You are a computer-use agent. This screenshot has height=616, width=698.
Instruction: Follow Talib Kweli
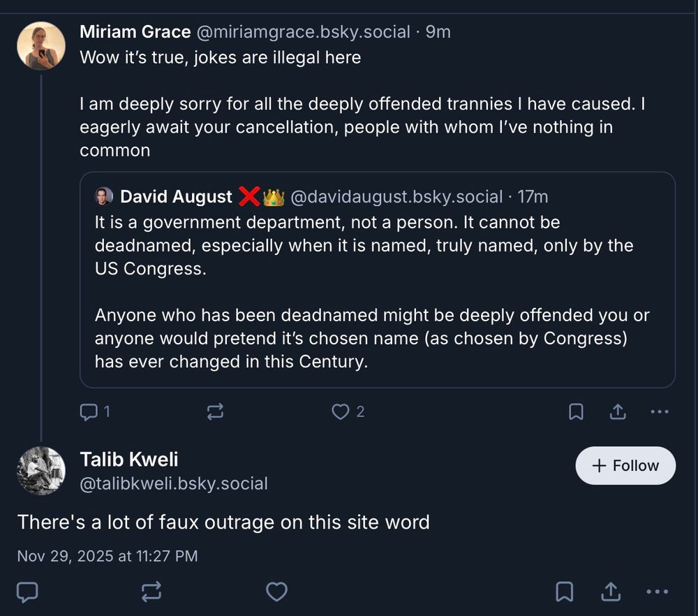[625, 466]
